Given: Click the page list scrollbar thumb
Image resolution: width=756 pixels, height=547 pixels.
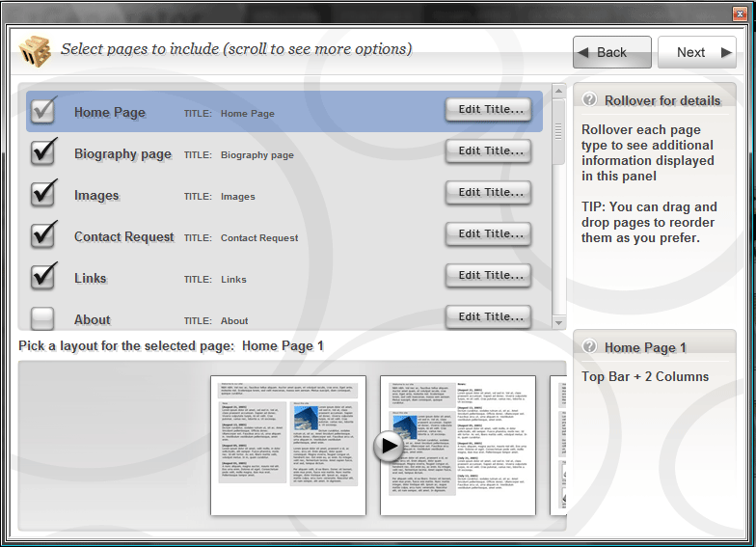Looking at the screenshot, I should pyautogui.click(x=559, y=131).
